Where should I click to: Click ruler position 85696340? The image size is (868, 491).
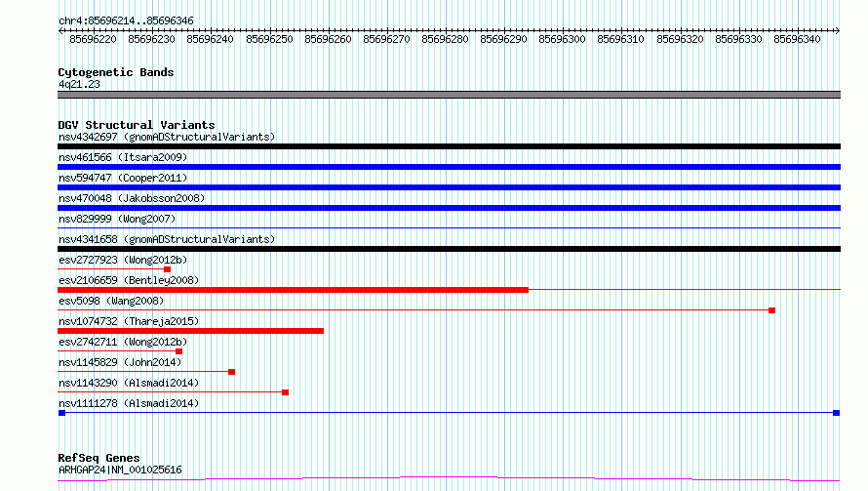pos(797,39)
